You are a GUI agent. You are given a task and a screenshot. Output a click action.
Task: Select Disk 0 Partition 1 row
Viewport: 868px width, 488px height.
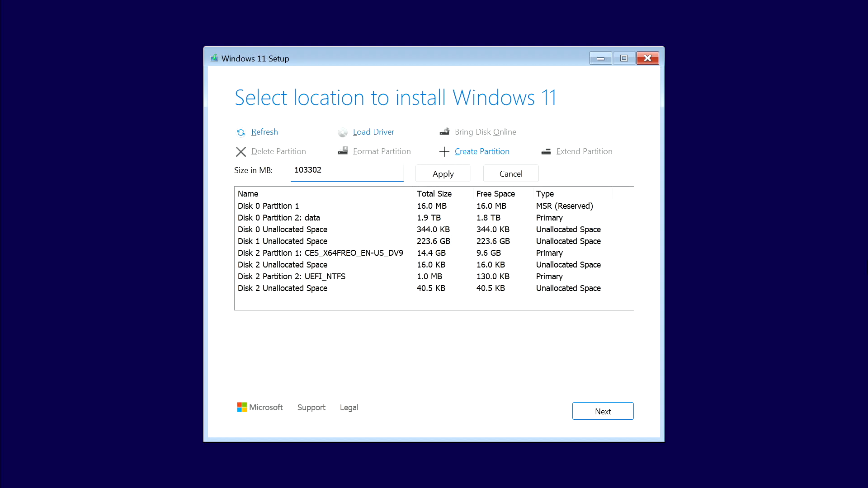pyautogui.click(x=434, y=206)
